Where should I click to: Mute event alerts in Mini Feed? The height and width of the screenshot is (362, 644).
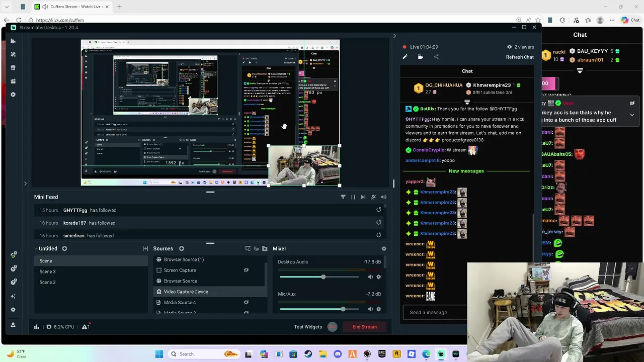[x=373, y=197]
